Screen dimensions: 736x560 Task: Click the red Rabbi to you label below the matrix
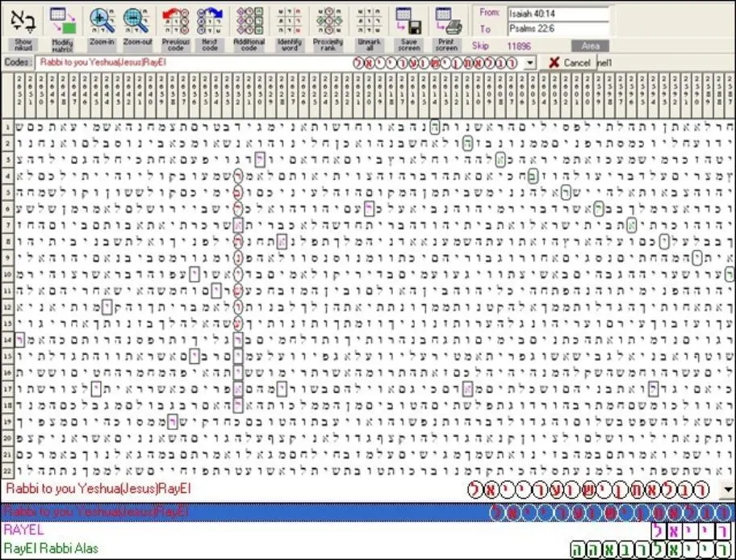point(98,489)
